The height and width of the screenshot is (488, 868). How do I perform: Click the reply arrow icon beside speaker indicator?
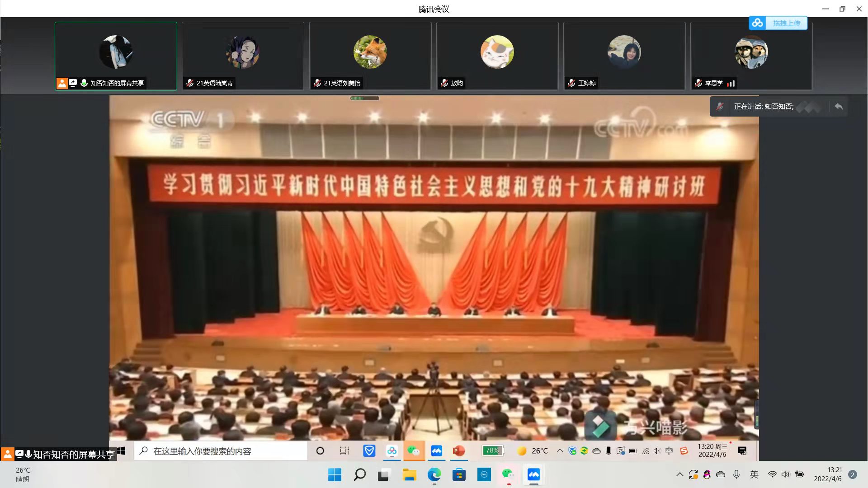tap(839, 107)
